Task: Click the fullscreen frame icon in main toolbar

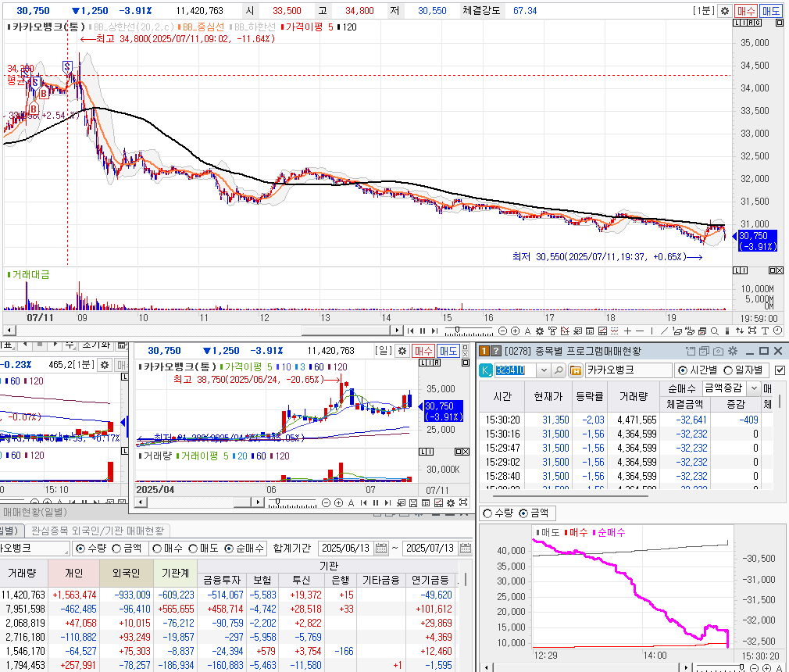Action: tap(752, 331)
